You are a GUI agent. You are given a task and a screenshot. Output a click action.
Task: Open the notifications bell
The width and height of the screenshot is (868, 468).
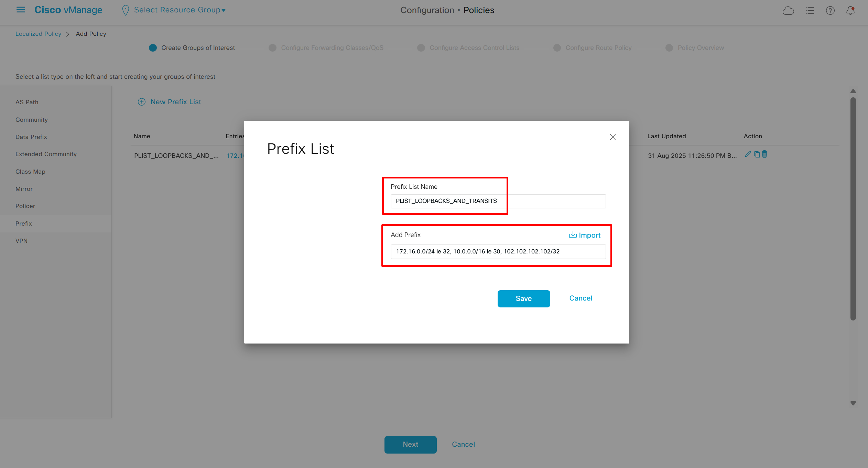coord(850,11)
